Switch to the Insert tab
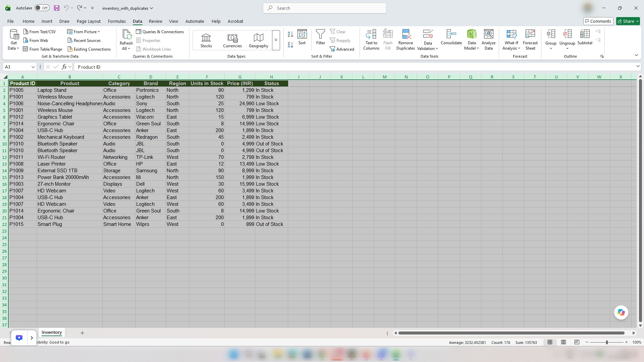This screenshot has width=644, height=362. [47, 21]
